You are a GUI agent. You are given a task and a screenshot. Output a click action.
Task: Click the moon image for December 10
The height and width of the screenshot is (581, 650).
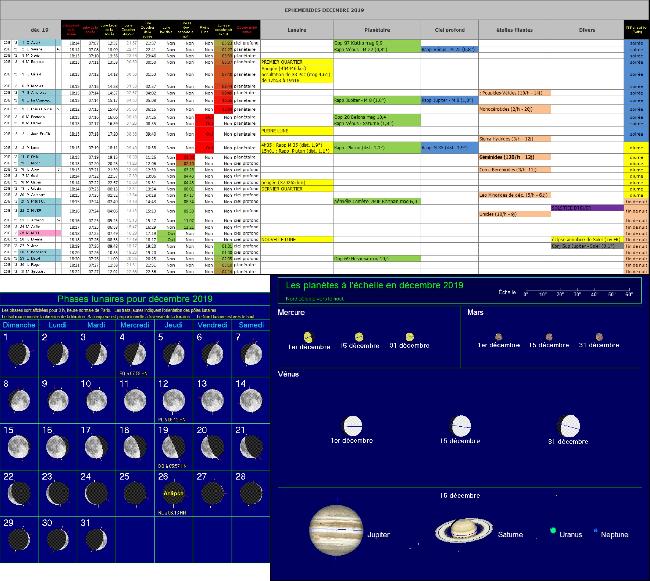pos(97,401)
